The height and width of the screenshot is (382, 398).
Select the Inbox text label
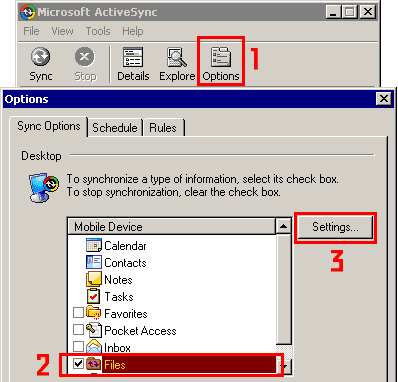click(117, 348)
